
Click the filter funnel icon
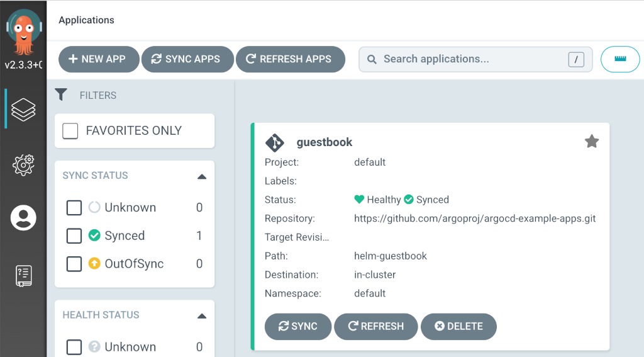point(61,94)
